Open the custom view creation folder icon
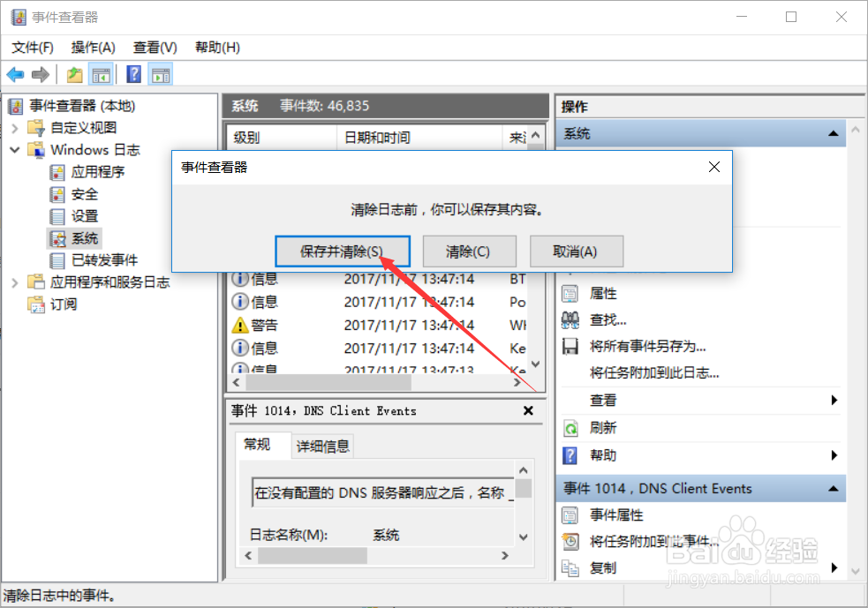Image resolution: width=868 pixels, height=608 pixels. tap(74, 74)
